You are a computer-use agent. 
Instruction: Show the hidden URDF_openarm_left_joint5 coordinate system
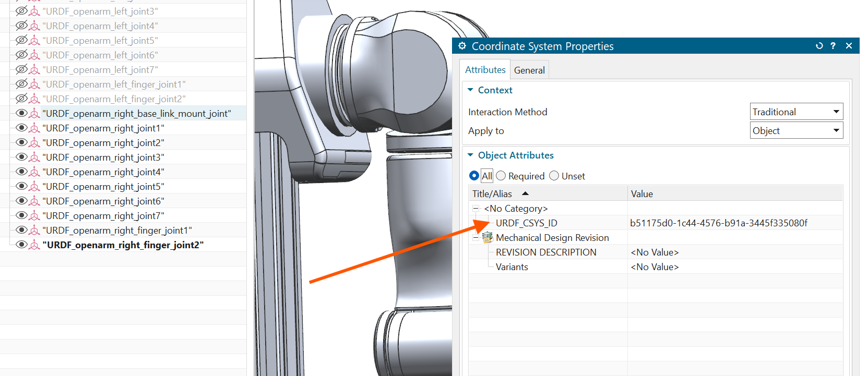click(21, 40)
